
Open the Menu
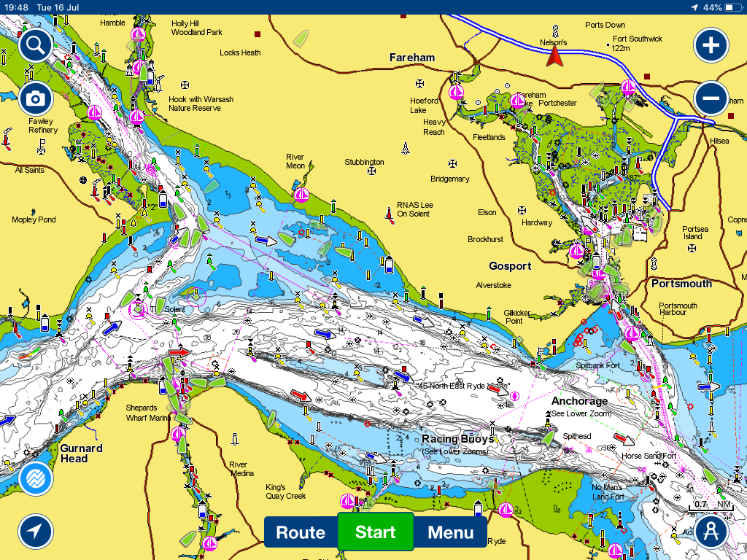tap(450, 532)
